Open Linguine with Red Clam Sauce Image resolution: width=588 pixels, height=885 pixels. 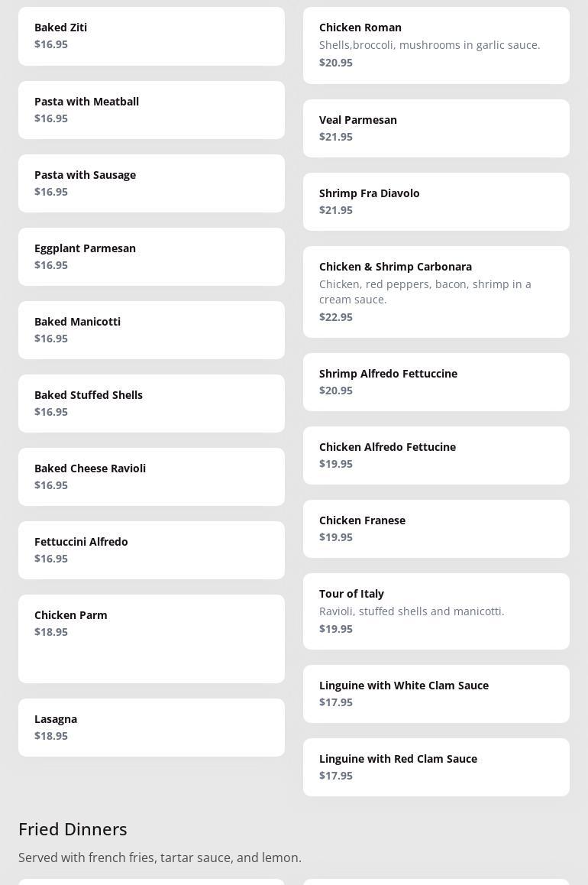(436, 767)
